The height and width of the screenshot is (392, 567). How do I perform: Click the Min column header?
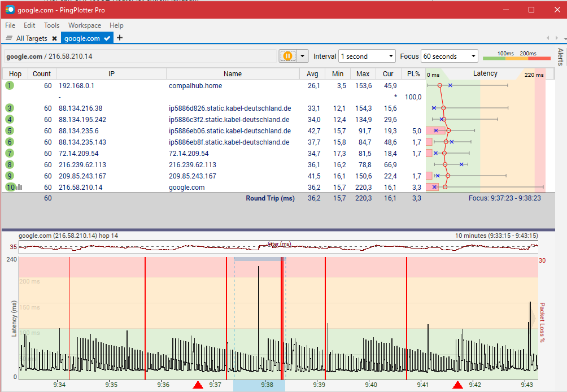338,74
